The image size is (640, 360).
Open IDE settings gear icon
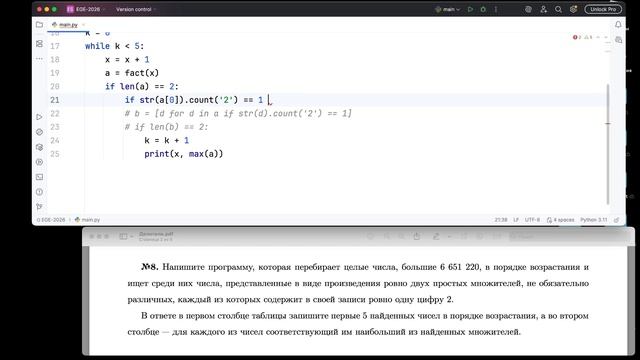click(573, 9)
